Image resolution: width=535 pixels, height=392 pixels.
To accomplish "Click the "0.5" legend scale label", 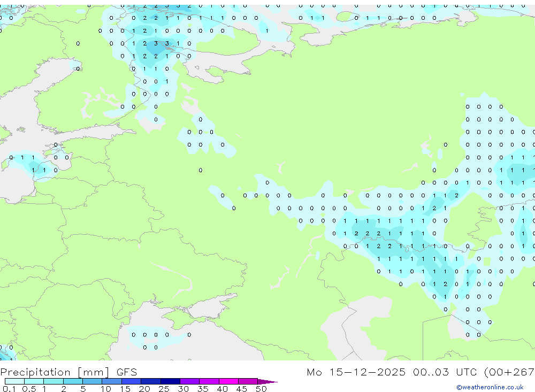I will pos(29,389).
